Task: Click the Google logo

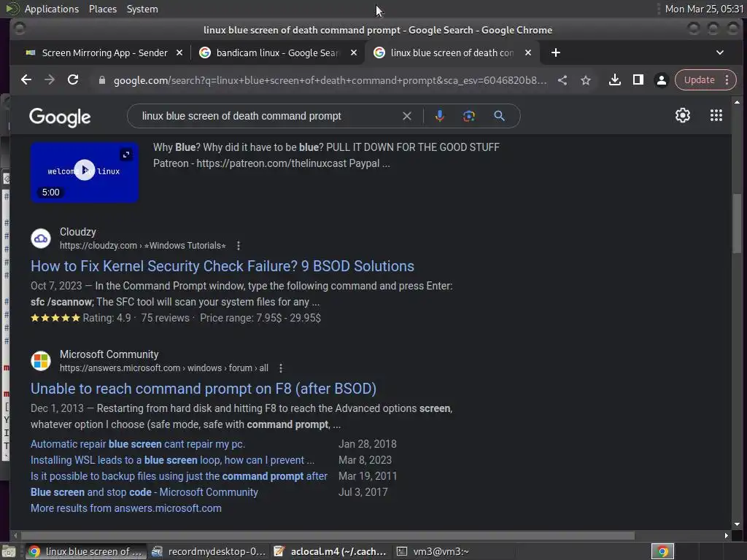Action: [x=60, y=117]
